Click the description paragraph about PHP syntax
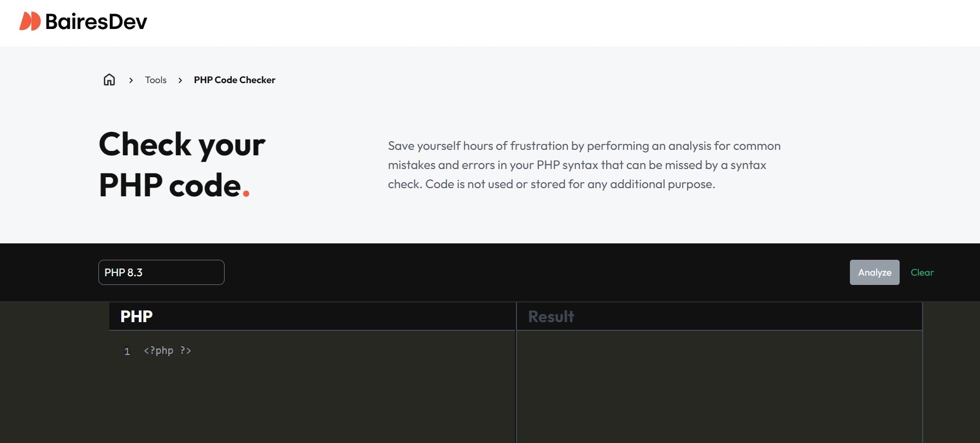Screen dimensions: 980x443 pos(584,165)
